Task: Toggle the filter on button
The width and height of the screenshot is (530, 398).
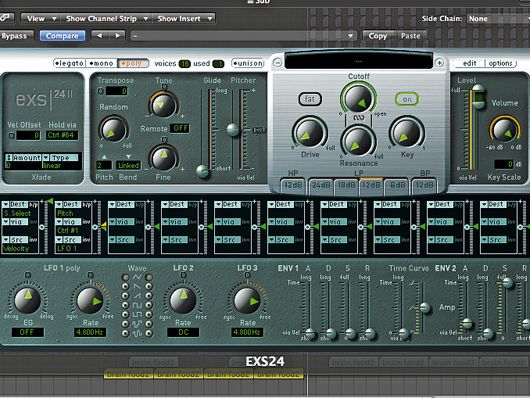Action: click(407, 99)
